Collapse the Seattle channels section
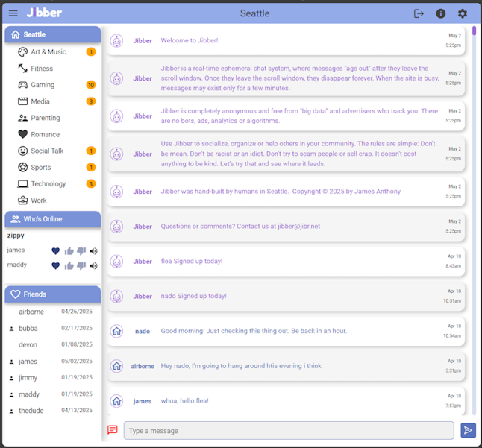 coord(52,34)
